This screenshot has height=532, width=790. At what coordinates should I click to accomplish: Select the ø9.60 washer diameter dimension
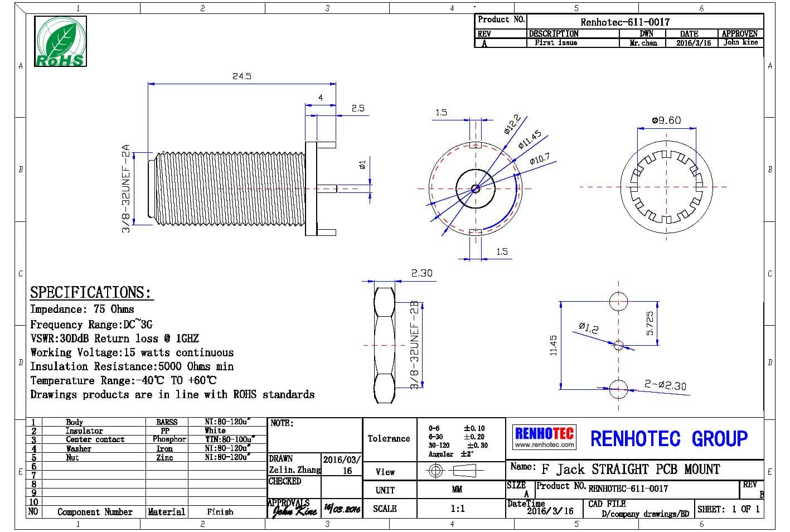point(666,120)
